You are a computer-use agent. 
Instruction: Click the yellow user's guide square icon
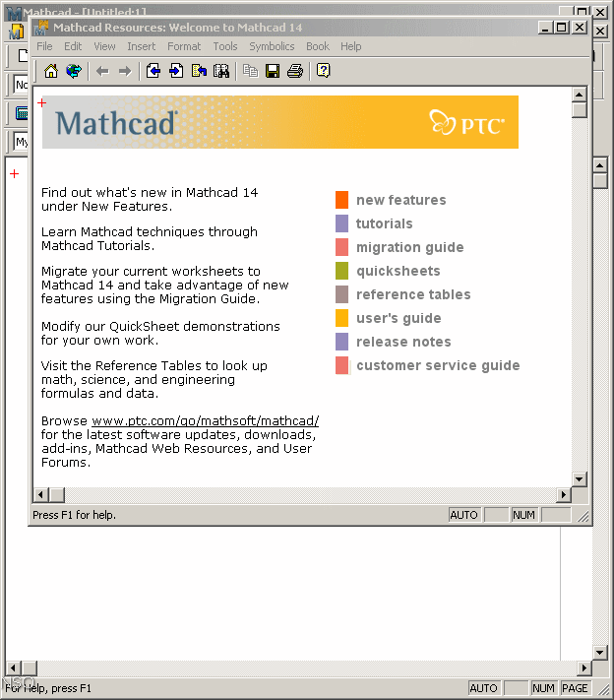tap(341, 318)
